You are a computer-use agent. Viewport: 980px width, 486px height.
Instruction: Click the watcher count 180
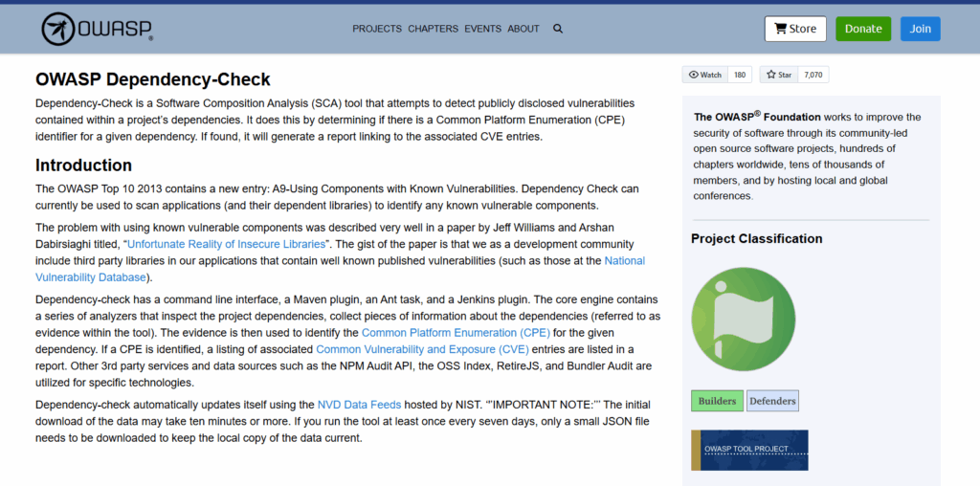[x=740, y=75]
